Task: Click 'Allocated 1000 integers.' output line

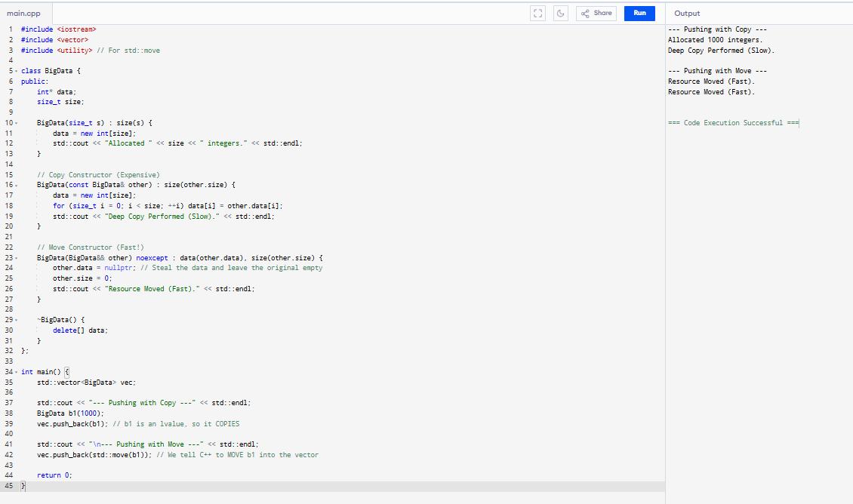Action: [716, 40]
